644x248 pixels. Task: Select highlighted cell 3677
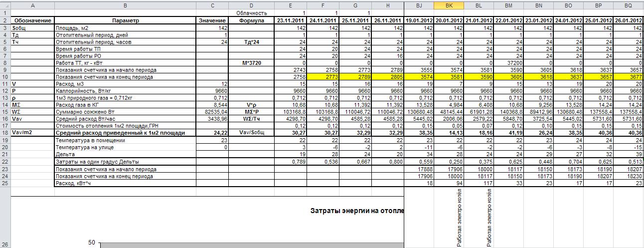coord(628,77)
